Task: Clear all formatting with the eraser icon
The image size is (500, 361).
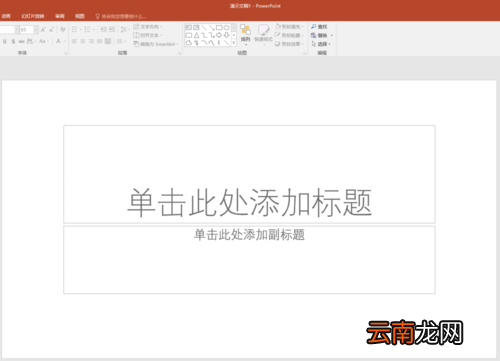Action: coord(63,29)
